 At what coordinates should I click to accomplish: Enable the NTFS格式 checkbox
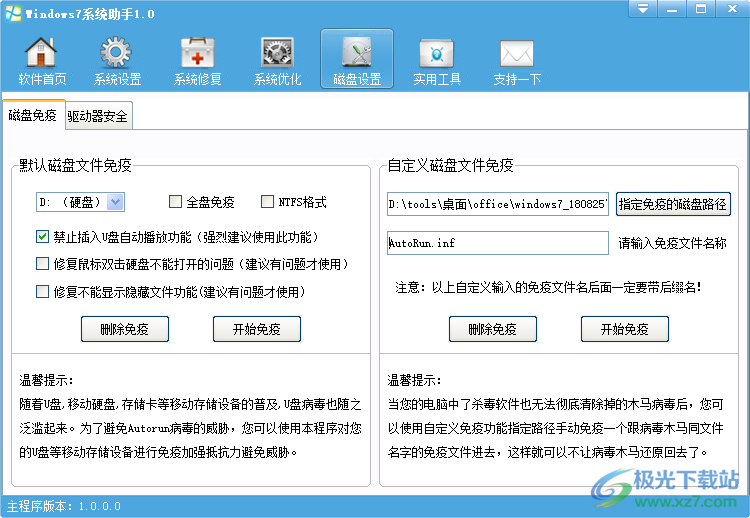[x=267, y=202]
